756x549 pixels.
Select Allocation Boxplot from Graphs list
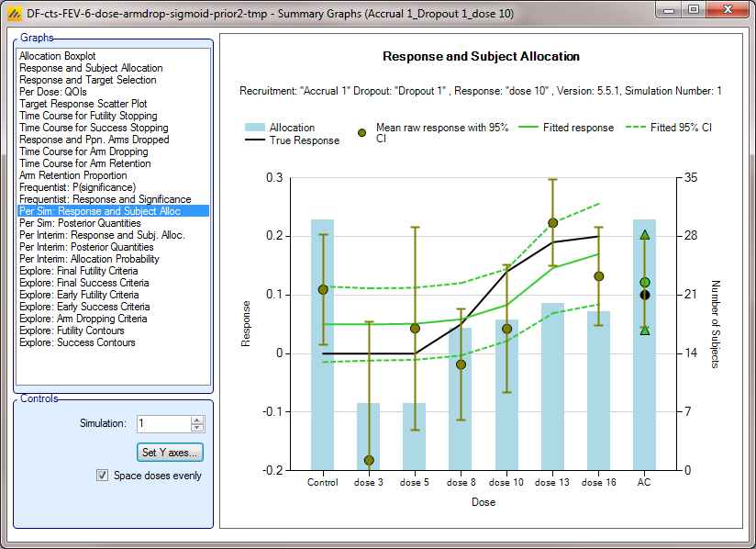[x=58, y=56]
